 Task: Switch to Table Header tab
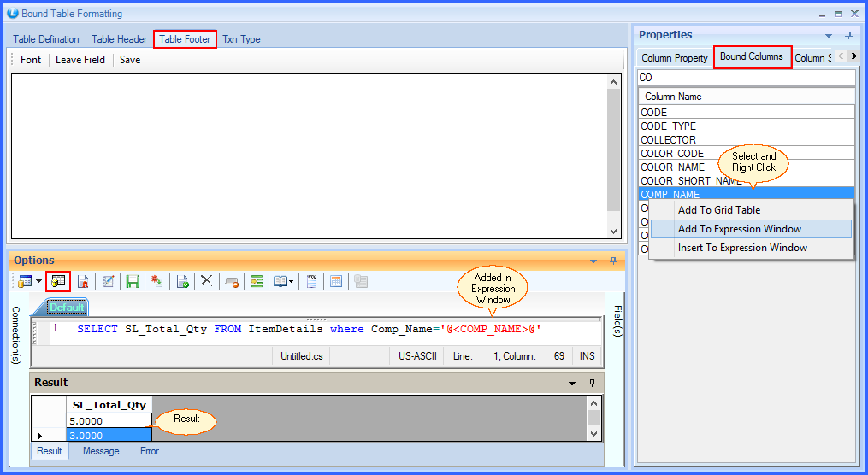click(119, 39)
